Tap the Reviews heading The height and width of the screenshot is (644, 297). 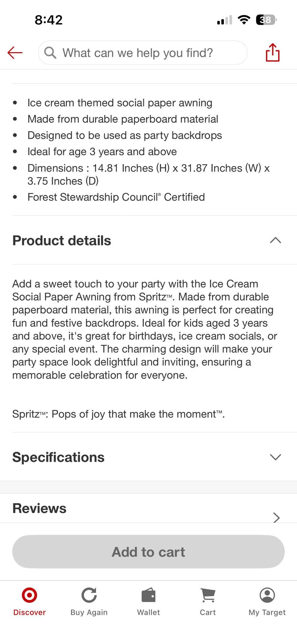39,508
